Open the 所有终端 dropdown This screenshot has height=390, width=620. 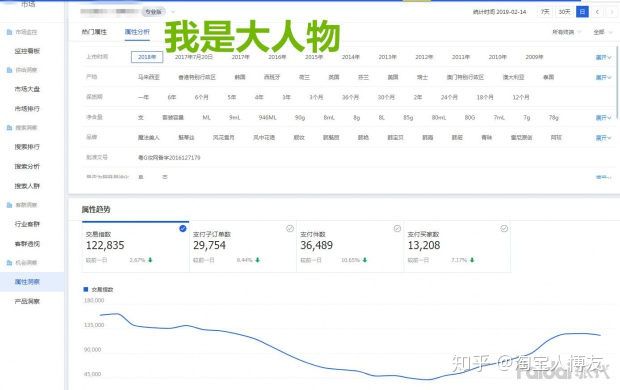coord(566,32)
